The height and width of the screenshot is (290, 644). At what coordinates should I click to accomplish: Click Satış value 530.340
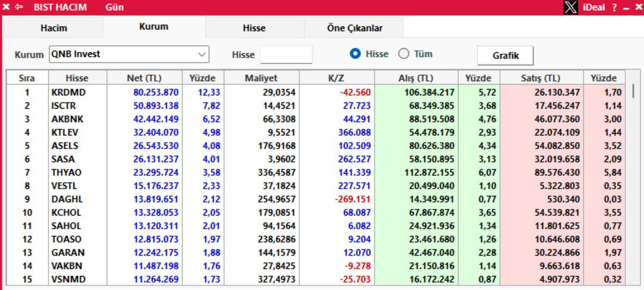[x=564, y=199]
